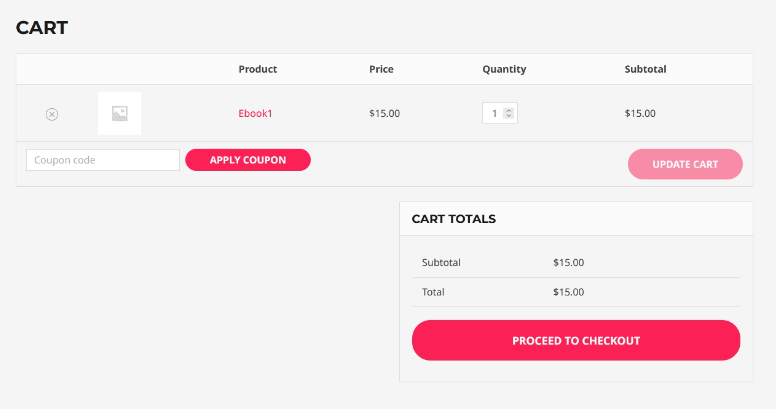Click the Cart Totals heading
The height and width of the screenshot is (409, 776).
454,218
